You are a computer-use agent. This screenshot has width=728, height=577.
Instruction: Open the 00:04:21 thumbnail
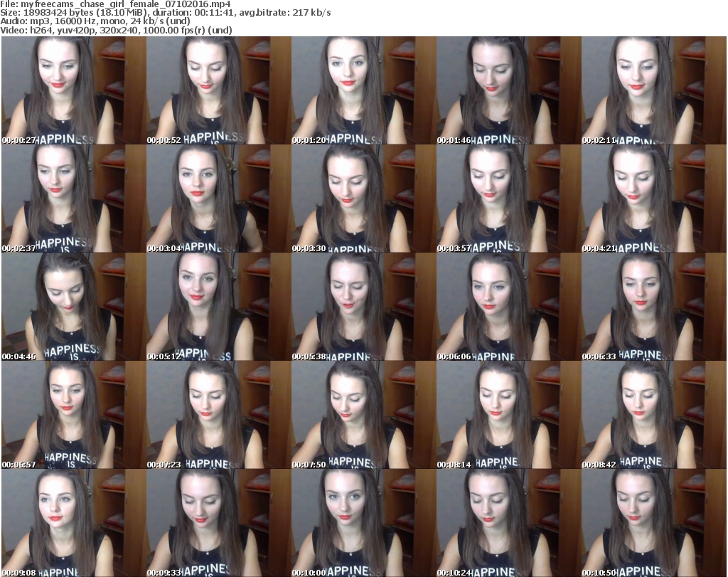coord(653,198)
